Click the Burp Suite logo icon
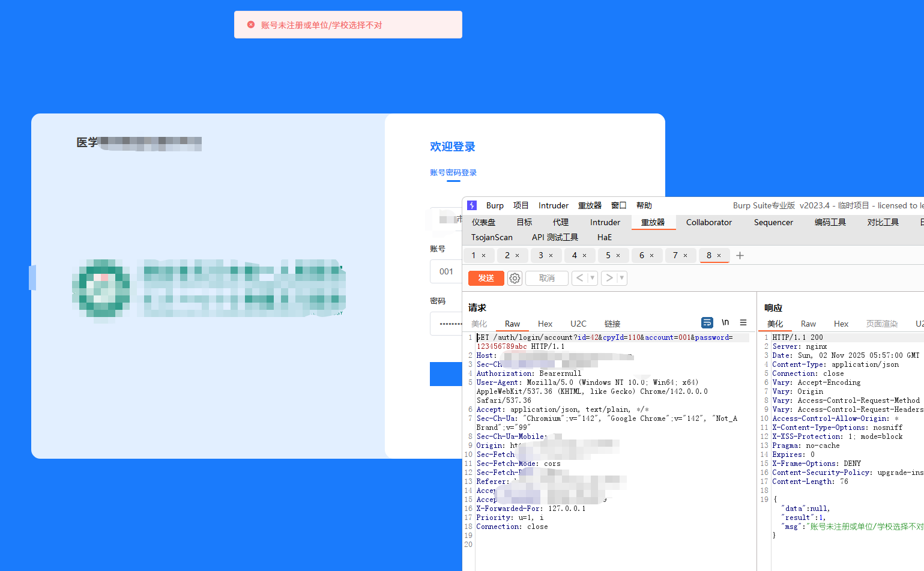Image resolution: width=924 pixels, height=571 pixels. tap(472, 205)
